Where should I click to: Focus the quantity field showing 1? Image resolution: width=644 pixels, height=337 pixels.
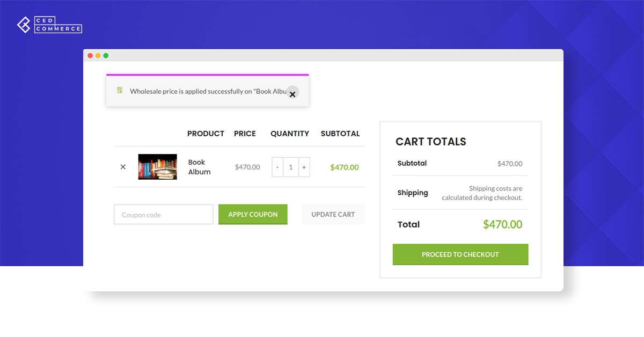(291, 167)
